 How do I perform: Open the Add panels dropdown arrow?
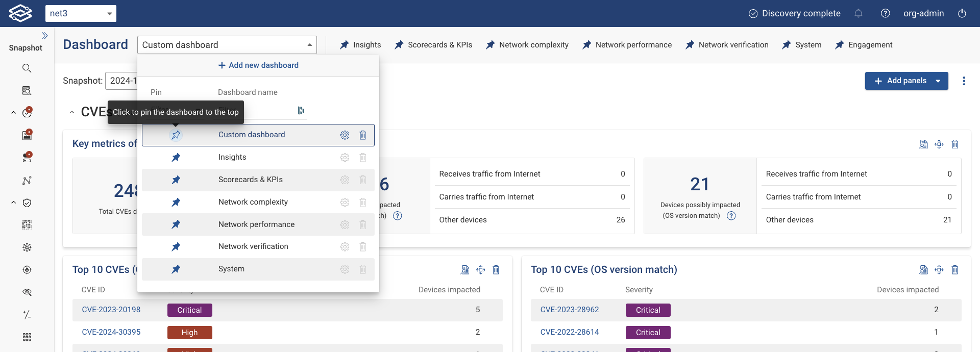click(938, 81)
